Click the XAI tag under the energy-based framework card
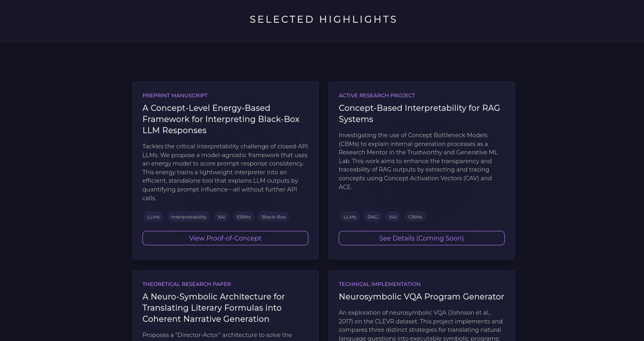Viewport: 644px width, 341px height. coord(221,217)
